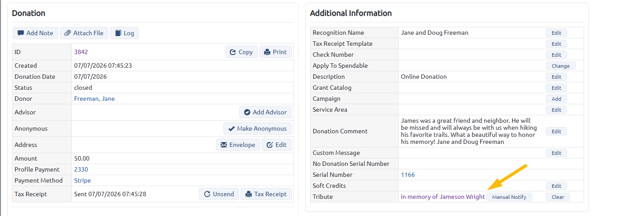Edit the Grant Catalog
Viewport: 644px width, 216px height.
pos(556,88)
